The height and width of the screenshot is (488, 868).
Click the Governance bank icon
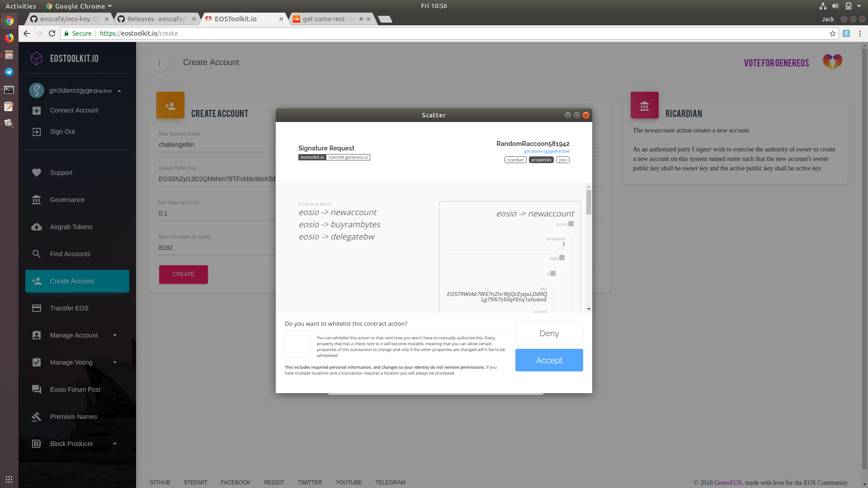(x=37, y=200)
